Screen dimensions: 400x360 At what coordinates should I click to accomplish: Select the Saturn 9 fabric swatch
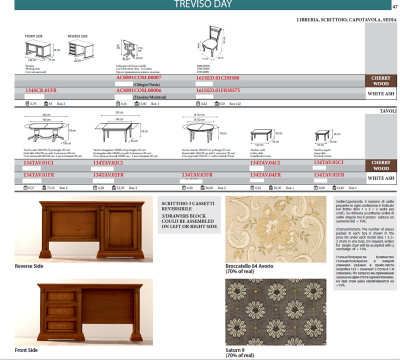276,312
